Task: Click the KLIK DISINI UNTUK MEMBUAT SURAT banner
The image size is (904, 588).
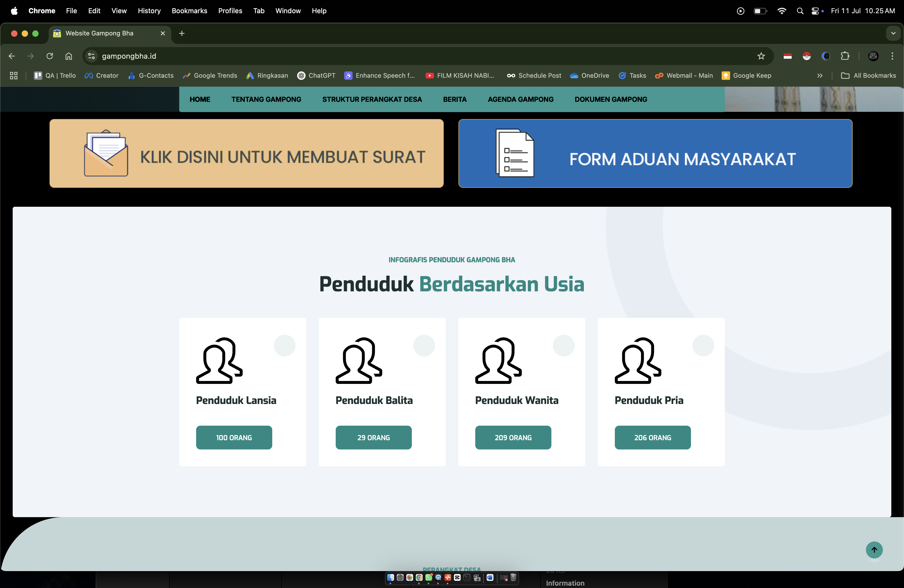Action: click(x=246, y=153)
